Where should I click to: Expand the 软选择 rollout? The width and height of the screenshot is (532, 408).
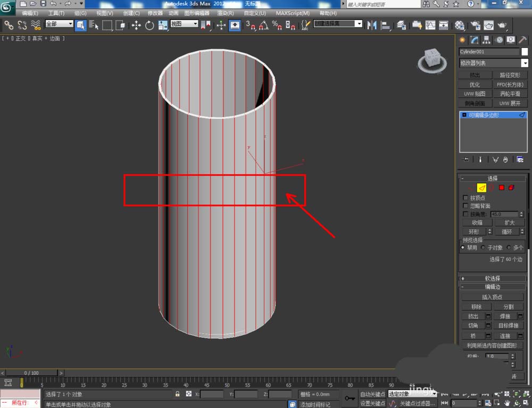pos(492,278)
